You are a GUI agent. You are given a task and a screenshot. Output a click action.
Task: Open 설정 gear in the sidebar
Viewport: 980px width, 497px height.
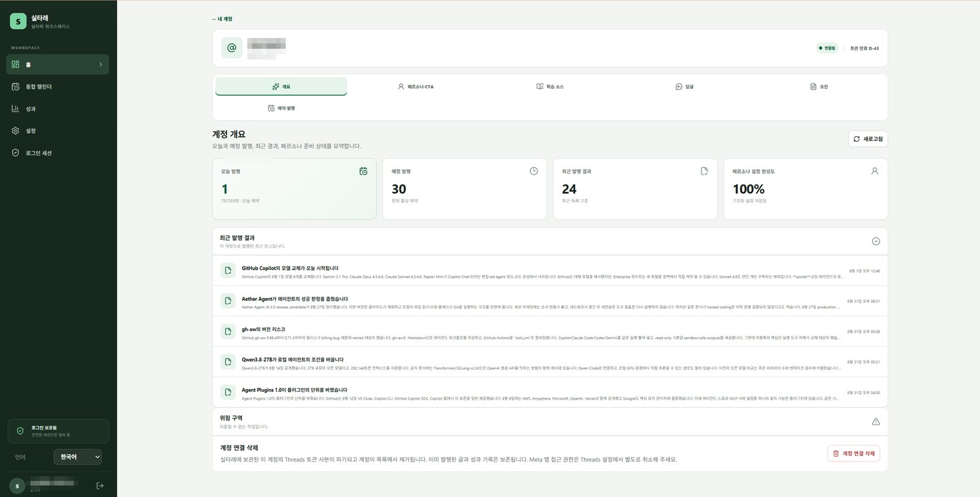[15, 131]
